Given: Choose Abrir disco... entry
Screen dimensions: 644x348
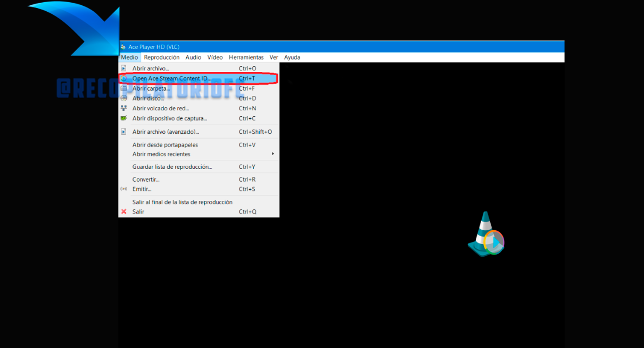Looking at the screenshot, I should click(x=199, y=98).
